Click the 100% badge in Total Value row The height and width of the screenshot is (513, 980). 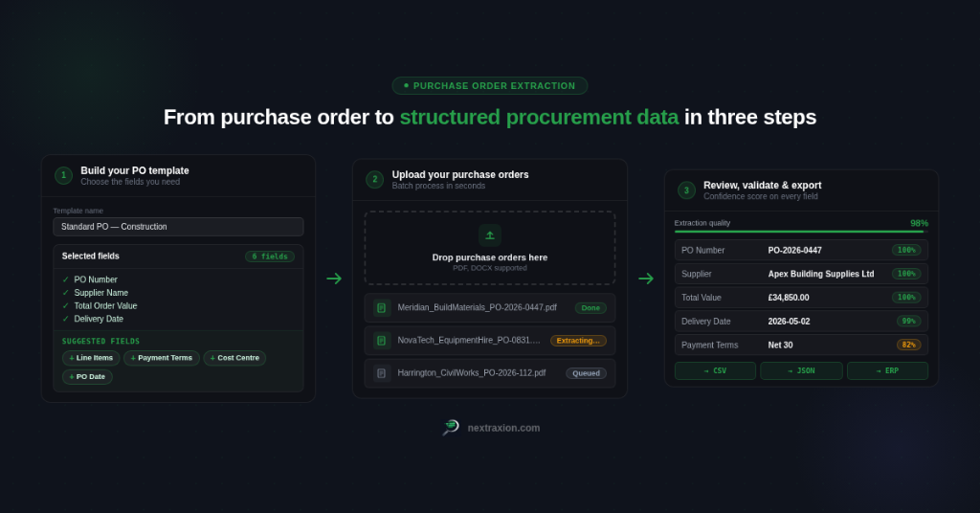[x=906, y=298]
